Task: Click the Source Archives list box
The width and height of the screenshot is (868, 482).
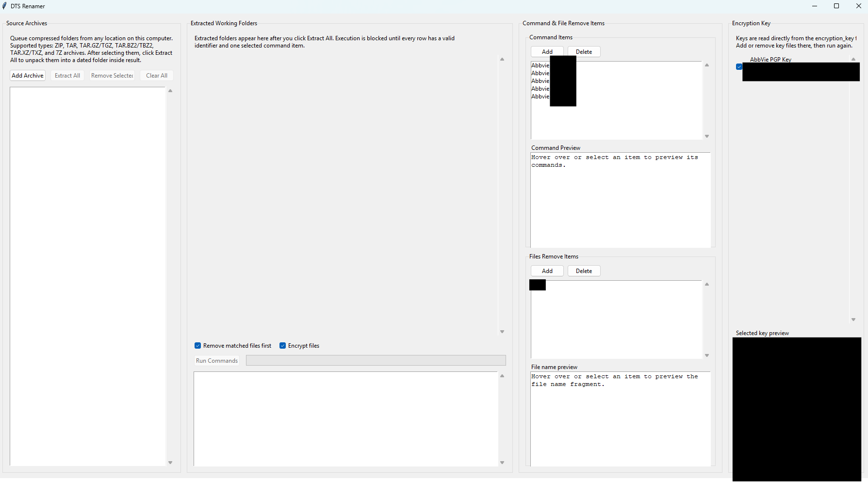Action: click(88, 276)
